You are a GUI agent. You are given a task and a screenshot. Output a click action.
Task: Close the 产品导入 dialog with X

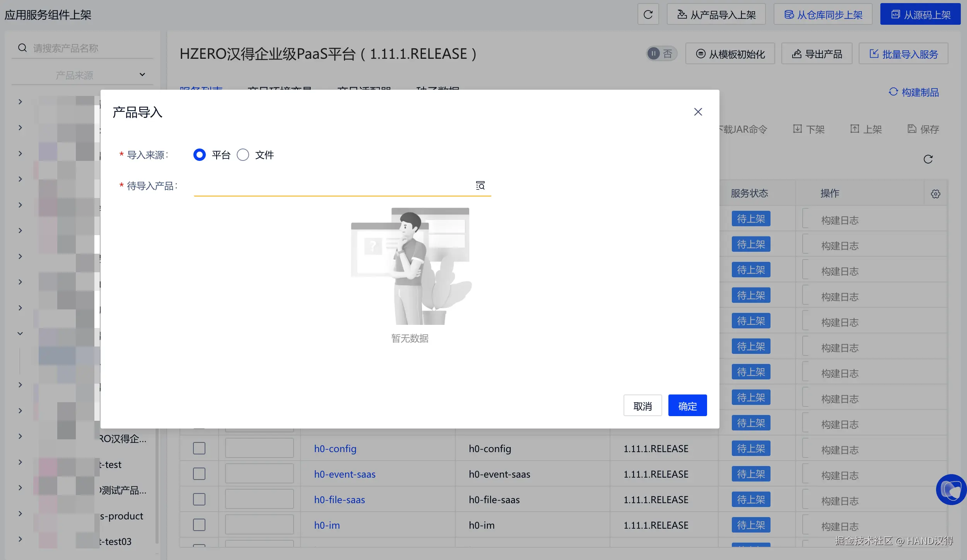(698, 112)
